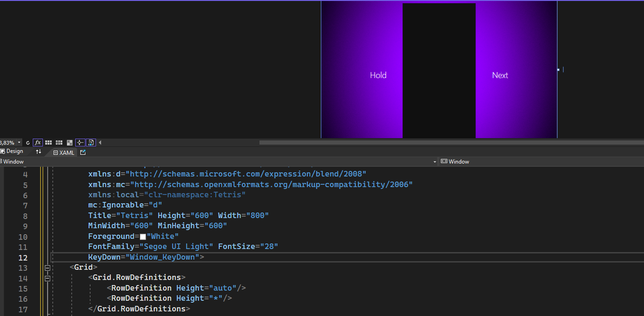Click the markup-compatibility URL on line 5
Image resolution: width=644 pixels, height=316 pixels.
271,184
